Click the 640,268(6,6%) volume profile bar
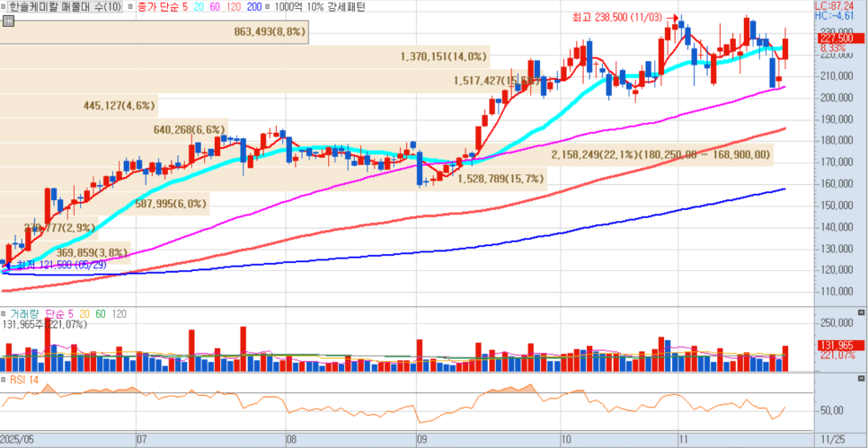 [114, 130]
